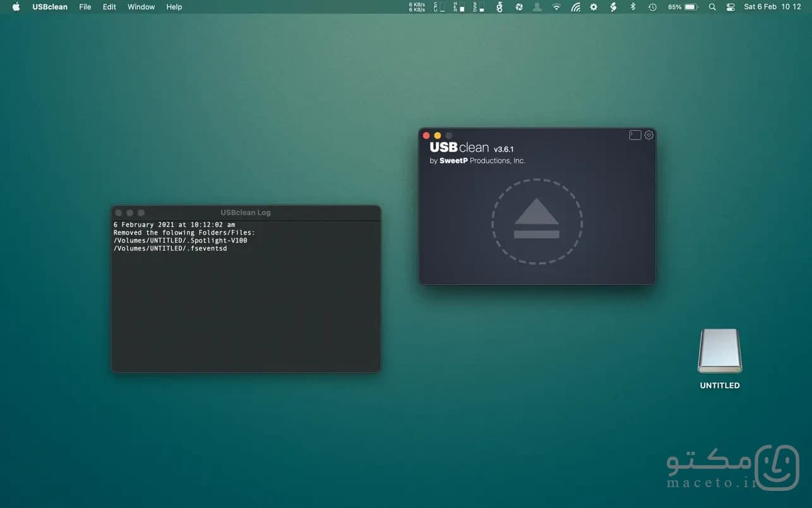Click the 'Removed the folowing Folders/Files:' line

click(184, 233)
